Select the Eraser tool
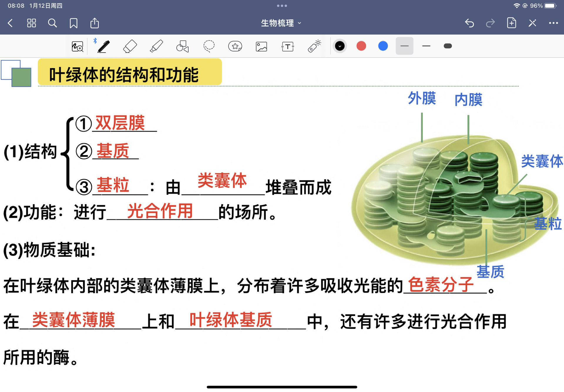 (x=130, y=46)
